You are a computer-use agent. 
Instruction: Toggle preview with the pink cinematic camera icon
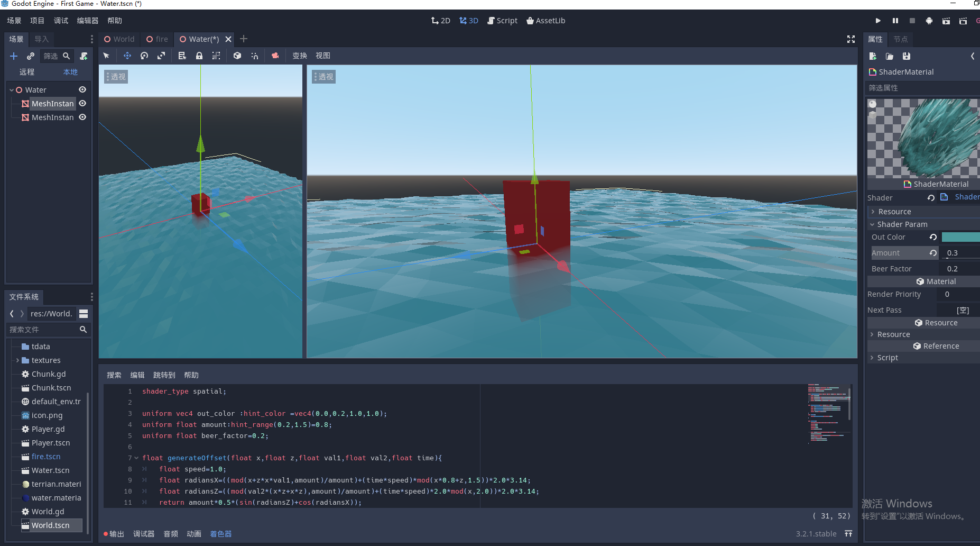point(275,56)
